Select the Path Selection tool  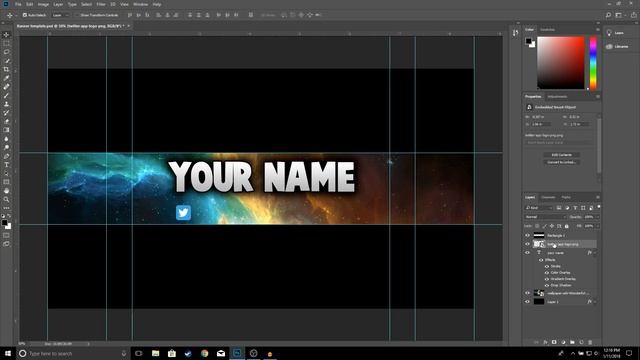[x=6, y=173]
